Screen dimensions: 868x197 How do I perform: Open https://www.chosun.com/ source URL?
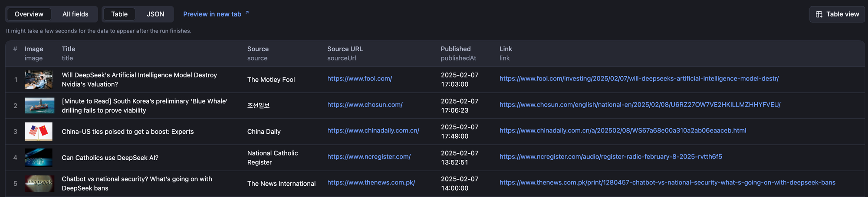(365, 104)
